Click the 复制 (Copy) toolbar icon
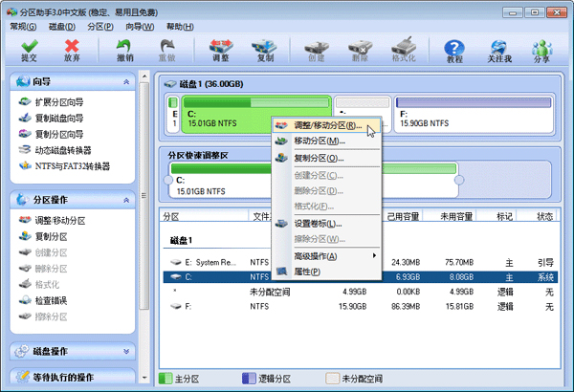The width and height of the screenshot is (574, 392). [265, 50]
